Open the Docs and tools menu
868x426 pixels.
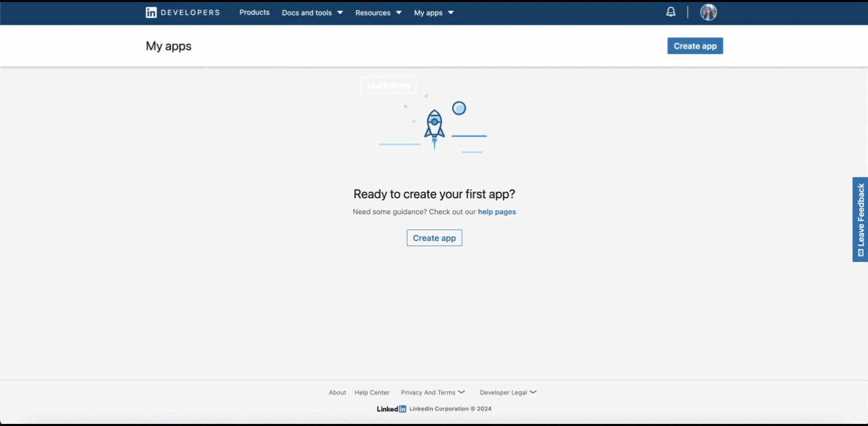[x=307, y=12]
